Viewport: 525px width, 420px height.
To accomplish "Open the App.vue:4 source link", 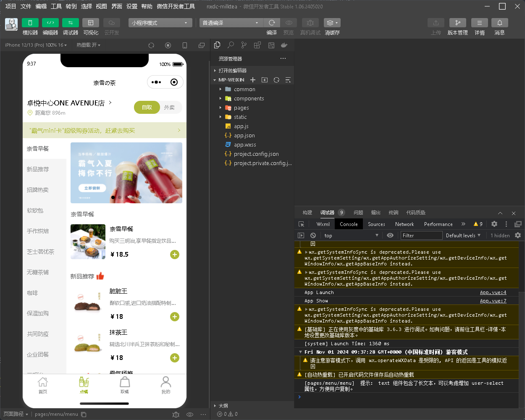I will click(x=493, y=292).
